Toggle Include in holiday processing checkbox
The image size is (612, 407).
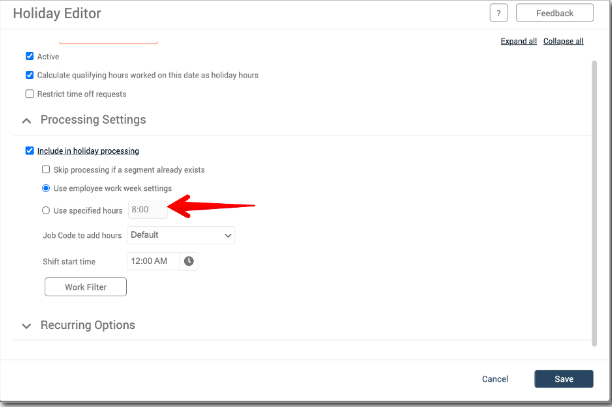(x=30, y=151)
